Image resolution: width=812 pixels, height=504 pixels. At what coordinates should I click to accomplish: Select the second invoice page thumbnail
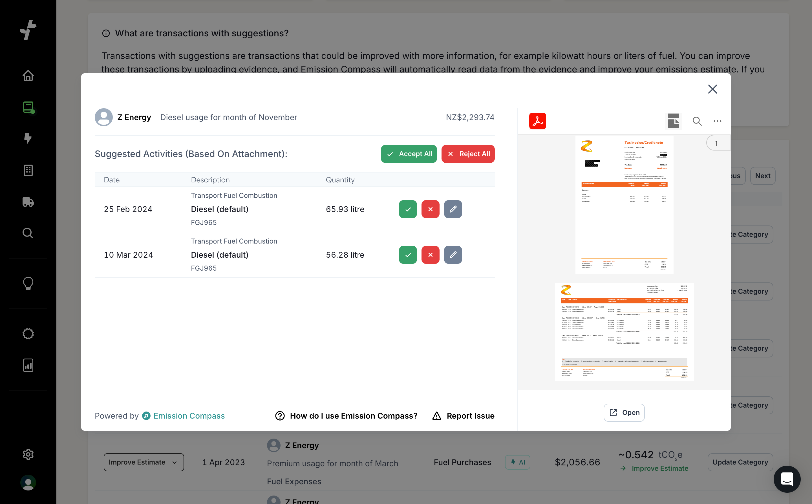624,331
